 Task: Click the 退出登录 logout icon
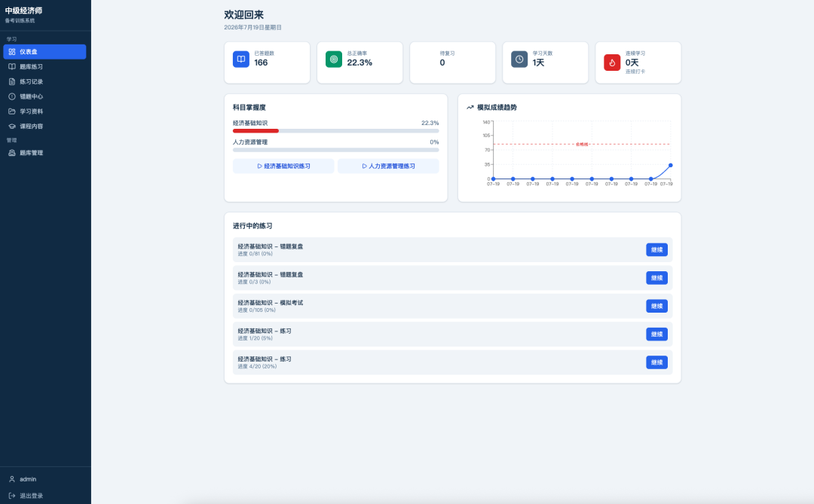coord(12,496)
